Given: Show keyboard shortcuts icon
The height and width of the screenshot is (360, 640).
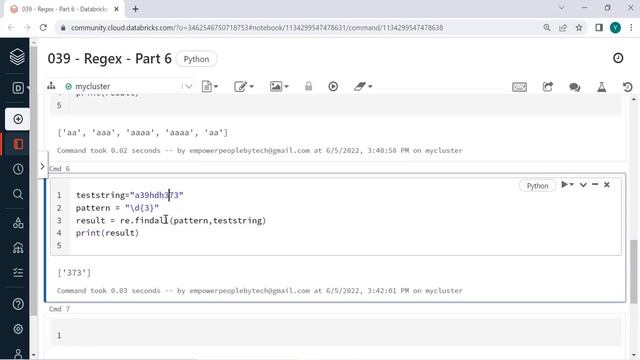Looking at the screenshot, I should click(x=520, y=87).
